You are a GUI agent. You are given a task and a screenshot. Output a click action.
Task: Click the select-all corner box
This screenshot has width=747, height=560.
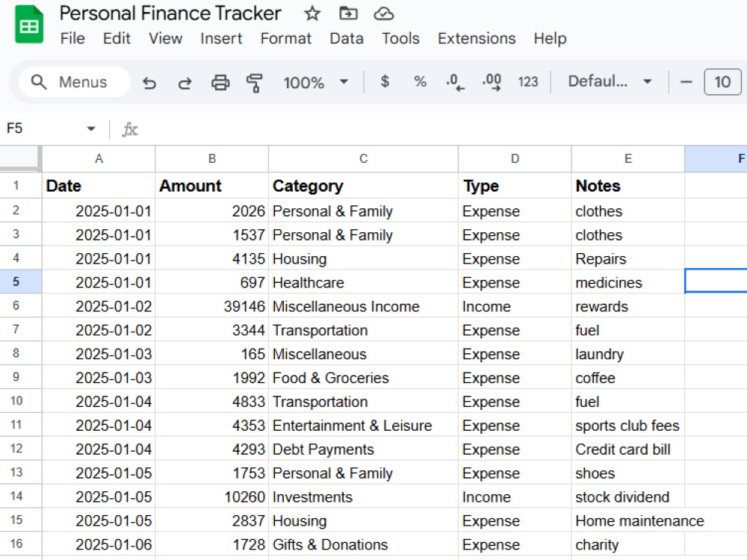pyautogui.click(x=19, y=158)
